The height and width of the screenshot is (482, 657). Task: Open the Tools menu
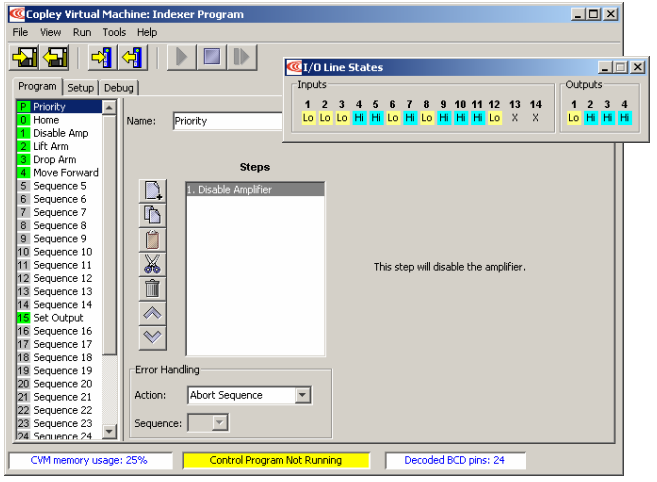coord(114,32)
